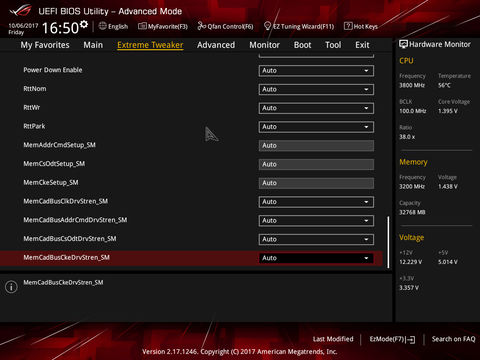
Task: Click the Hardware Monitor panel title
Action: tap(440, 44)
